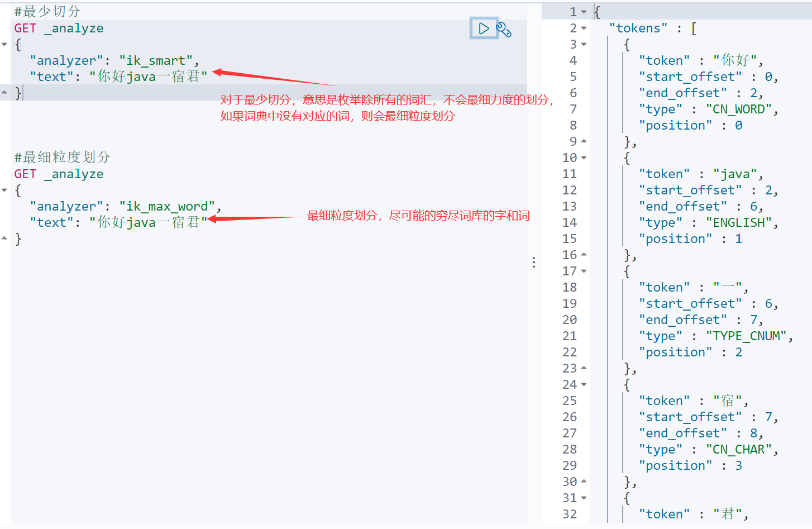The image size is (812, 529).
Task: Click the text value in first request
Action: 149,77
